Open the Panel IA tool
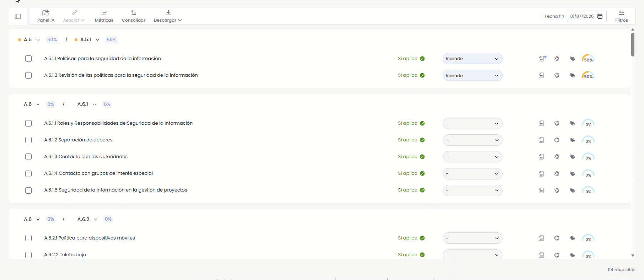The width and height of the screenshot is (644, 280). (45, 16)
